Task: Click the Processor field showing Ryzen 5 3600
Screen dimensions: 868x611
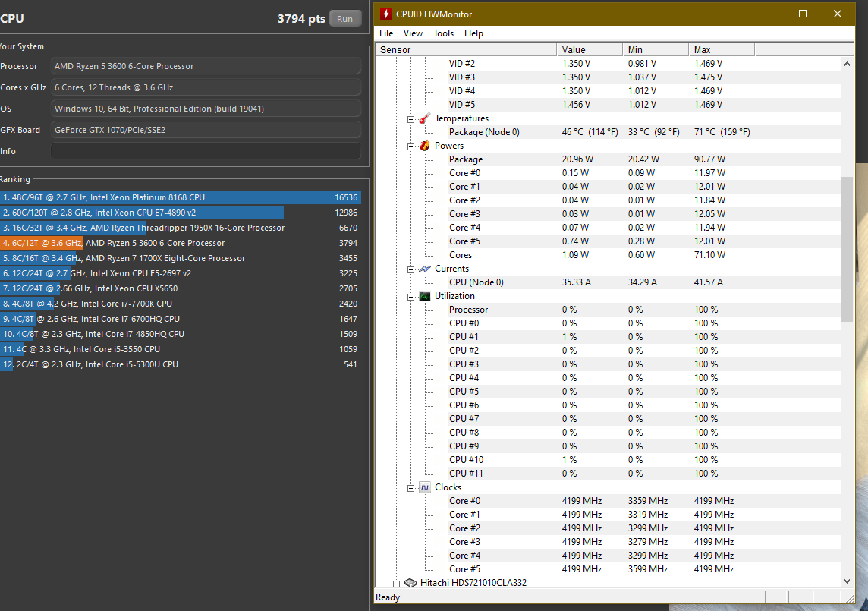Action: (x=206, y=66)
